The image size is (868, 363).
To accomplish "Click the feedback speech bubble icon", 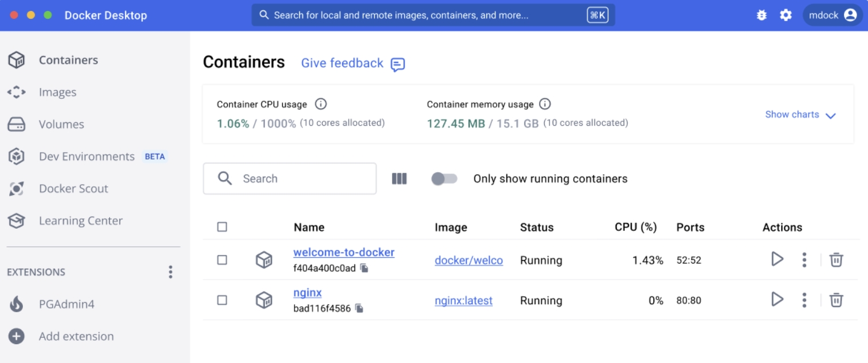I will 398,64.
